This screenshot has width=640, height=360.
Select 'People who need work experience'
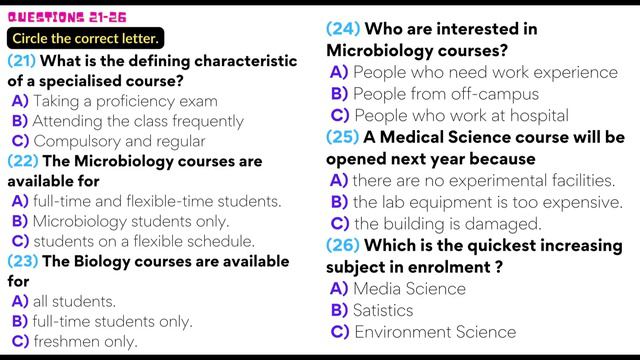474,72
